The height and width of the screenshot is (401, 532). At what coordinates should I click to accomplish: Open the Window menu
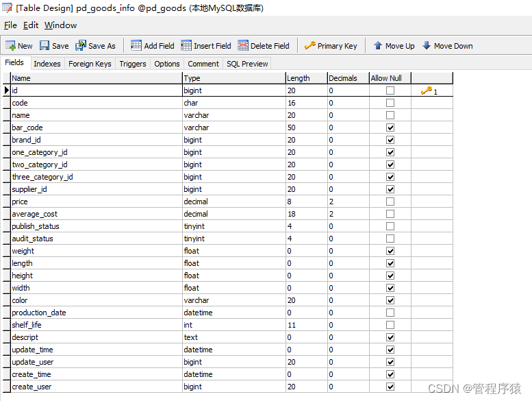[60, 25]
